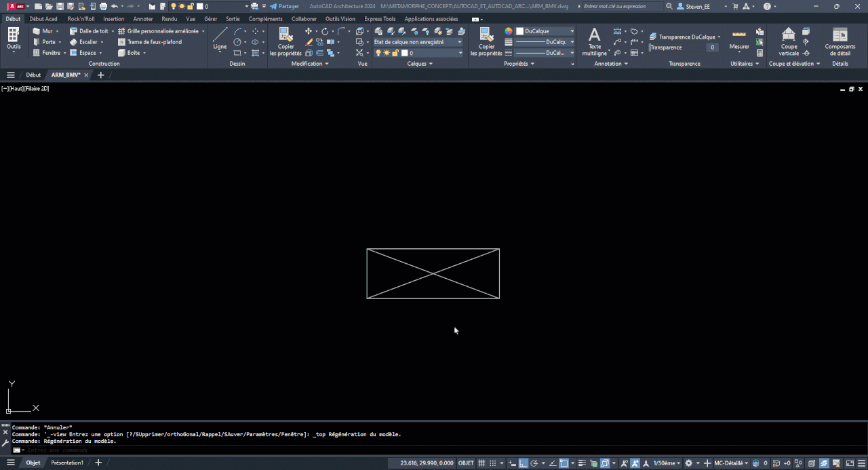This screenshot has width=868, height=470.
Task: Select the Texte multiligne tool
Action: pos(595,42)
